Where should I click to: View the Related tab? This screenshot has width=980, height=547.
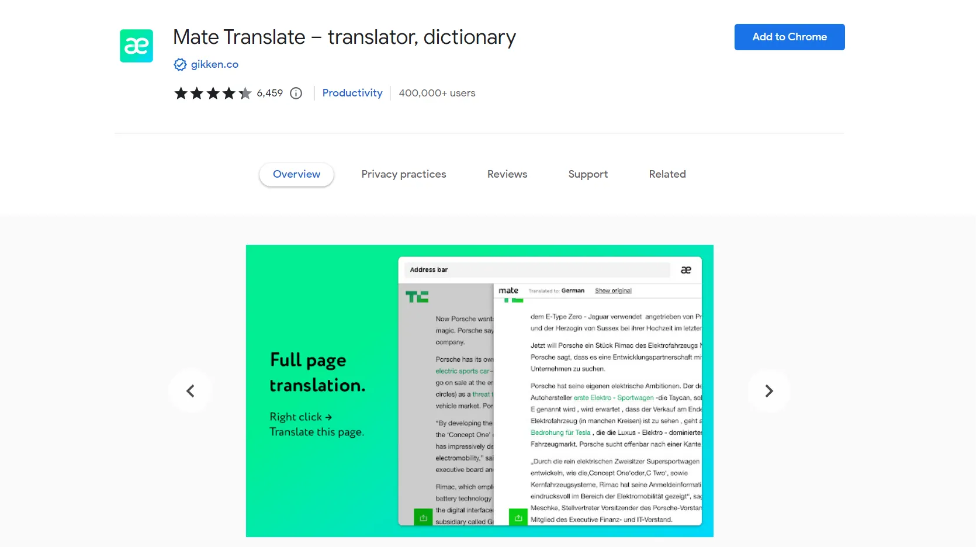[x=667, y=174]
